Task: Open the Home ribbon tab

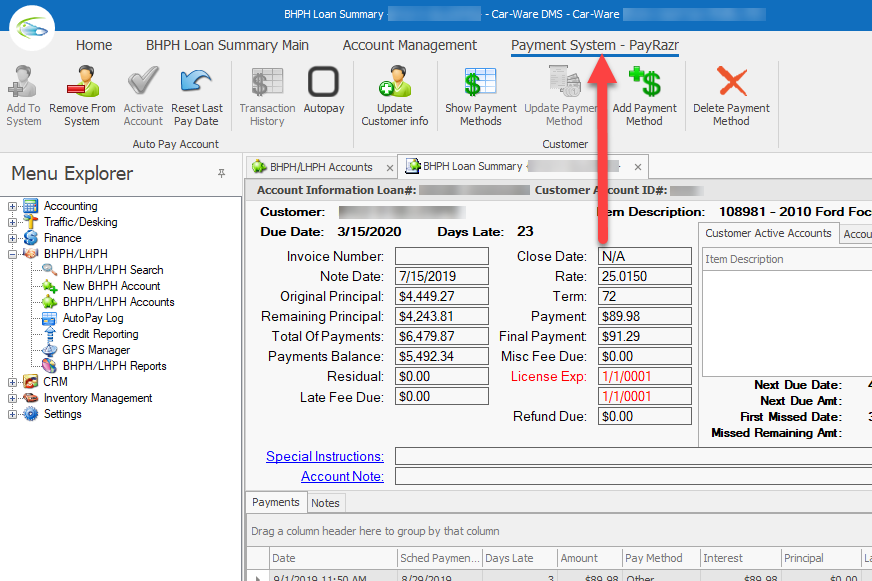Action: pos(94,45)
